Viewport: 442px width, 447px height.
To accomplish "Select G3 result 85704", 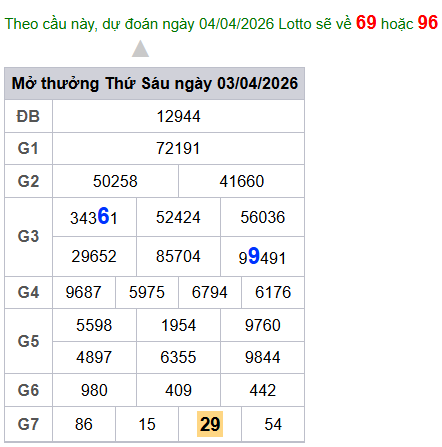I will click(178, 256).
